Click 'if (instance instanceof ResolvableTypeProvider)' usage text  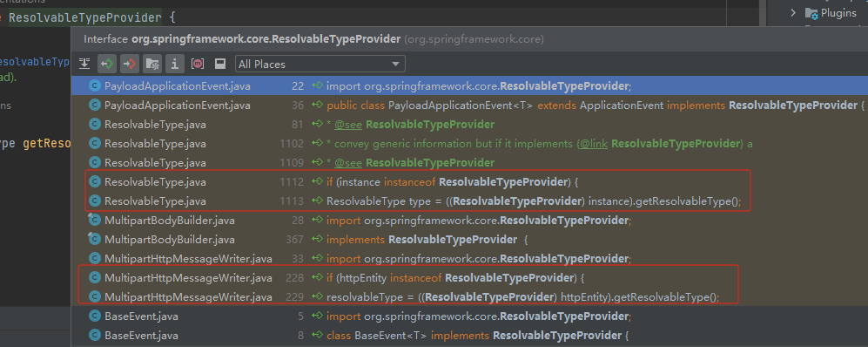pos(449,182)
